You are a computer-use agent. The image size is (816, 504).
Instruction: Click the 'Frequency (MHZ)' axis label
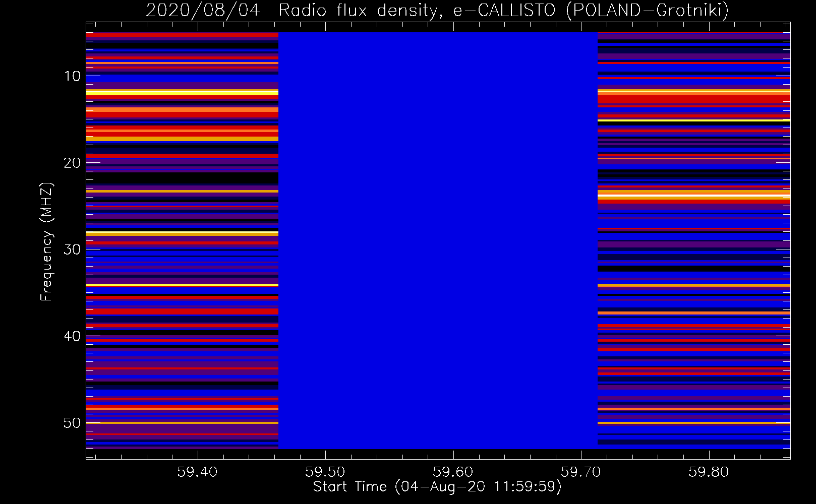pyautogui.click(x=46, y=242)
